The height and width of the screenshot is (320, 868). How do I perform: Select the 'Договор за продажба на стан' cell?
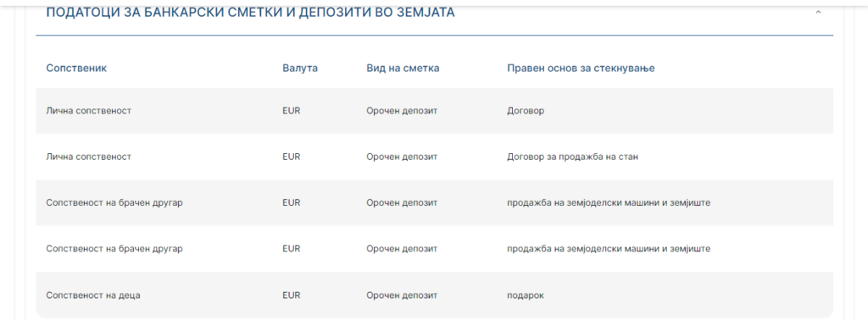coord(572,157)
